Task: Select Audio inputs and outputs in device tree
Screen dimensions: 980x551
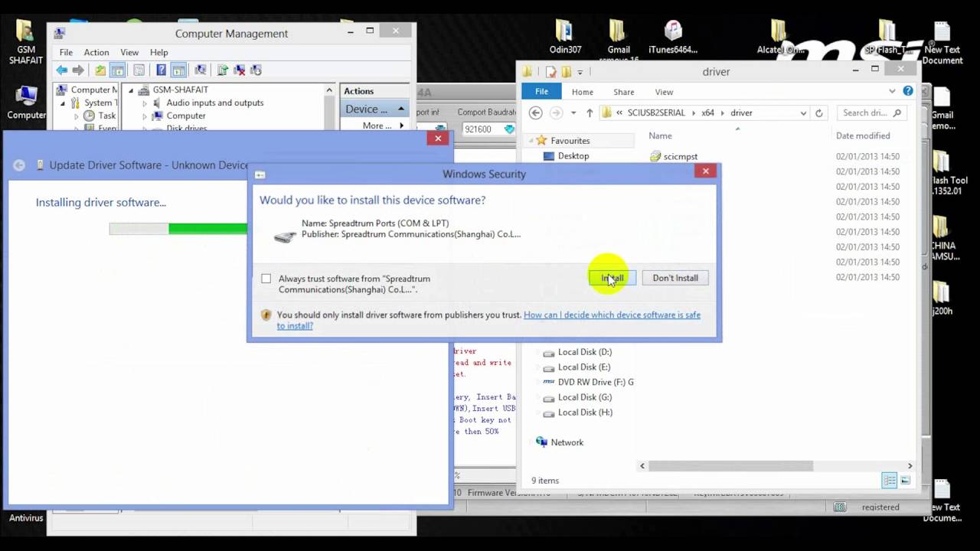Action: [214, 103]
